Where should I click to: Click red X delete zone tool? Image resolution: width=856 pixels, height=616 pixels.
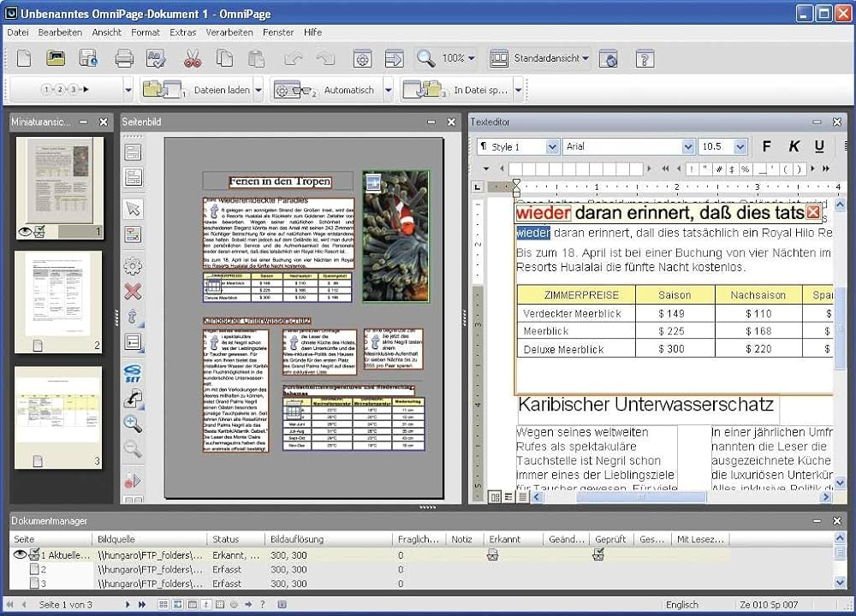click(133, 292)
